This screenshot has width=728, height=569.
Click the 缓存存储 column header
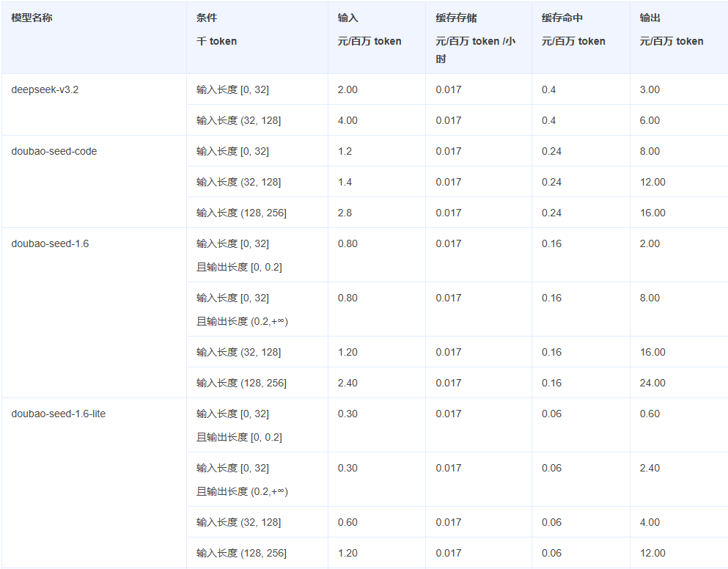click(x=456, y=18)
